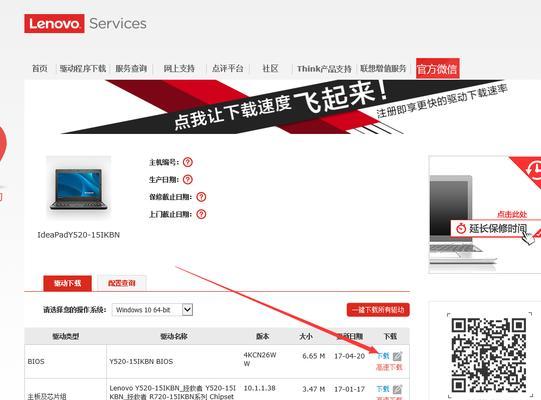Click the 主板及芯片组 driver type cell
The image size is (541, 400).
pos(47,396)
